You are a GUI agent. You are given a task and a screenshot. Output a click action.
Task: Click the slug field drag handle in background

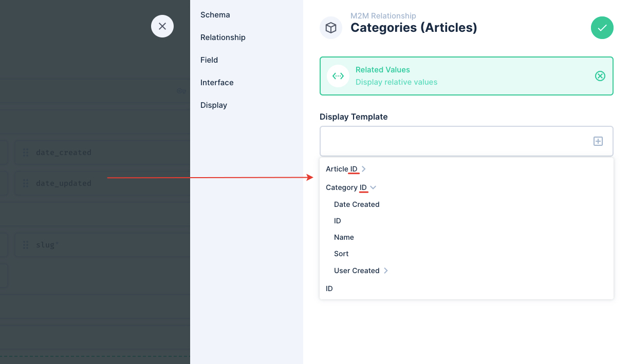(26, 245)
